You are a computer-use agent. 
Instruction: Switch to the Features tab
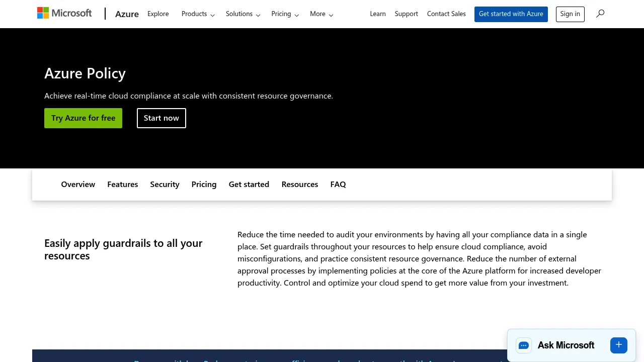pyautogui.click(x=123, y=185)
